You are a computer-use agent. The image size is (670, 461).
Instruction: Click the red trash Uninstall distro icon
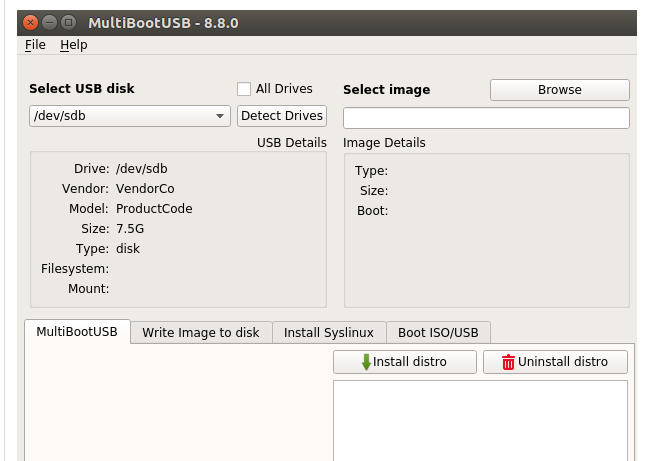508,362
